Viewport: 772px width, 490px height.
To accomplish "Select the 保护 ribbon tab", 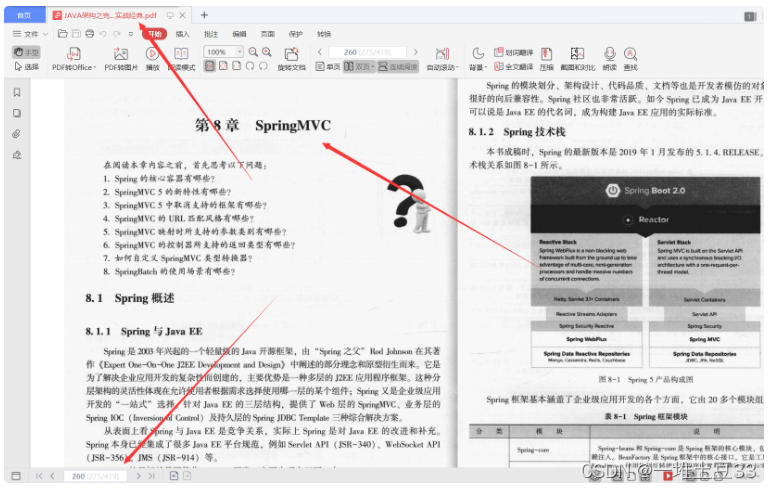I will point(295,34).
